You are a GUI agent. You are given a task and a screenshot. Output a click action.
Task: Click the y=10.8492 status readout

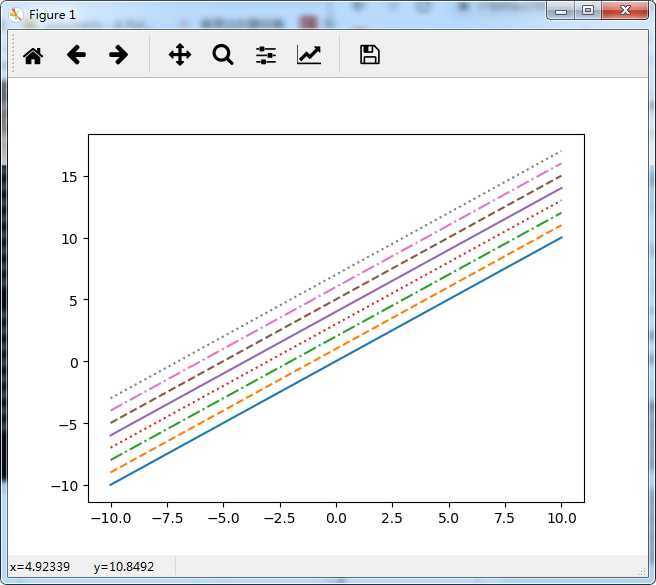124,567
